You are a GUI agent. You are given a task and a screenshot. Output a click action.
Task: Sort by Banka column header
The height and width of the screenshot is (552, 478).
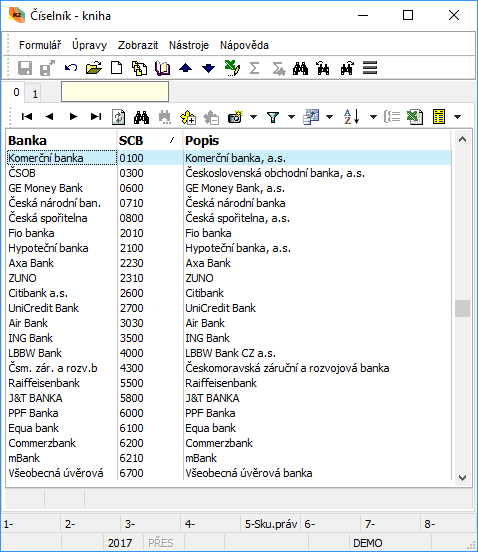[61, 140]
